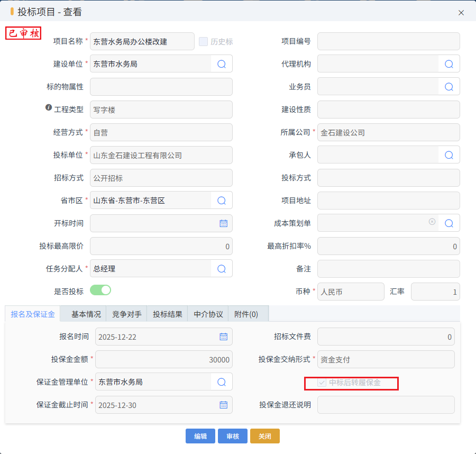The height and width of the screenshot is (454, 476).
Task: Click the 编辑 button
Action: click(x=200, y=436)
